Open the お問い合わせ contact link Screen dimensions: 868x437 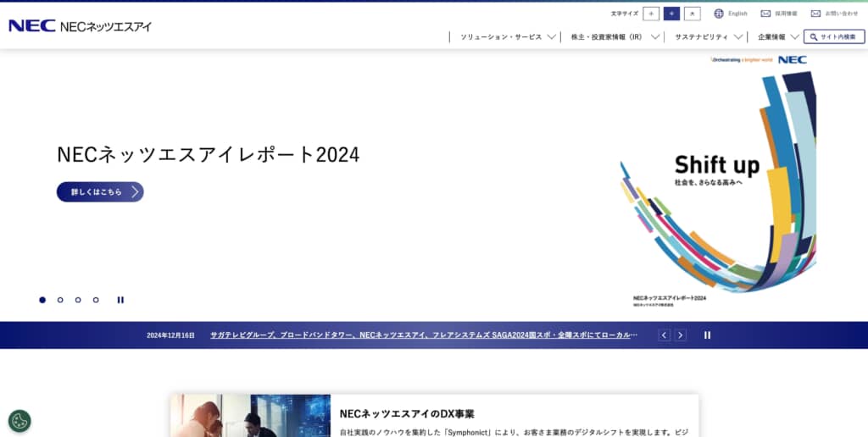coord(842,14)
